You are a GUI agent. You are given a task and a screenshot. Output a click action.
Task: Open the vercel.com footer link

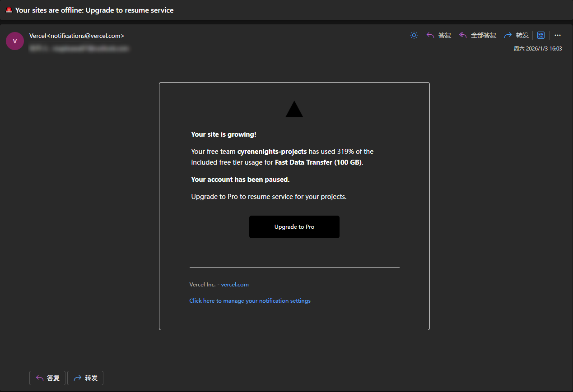(235, 285)
